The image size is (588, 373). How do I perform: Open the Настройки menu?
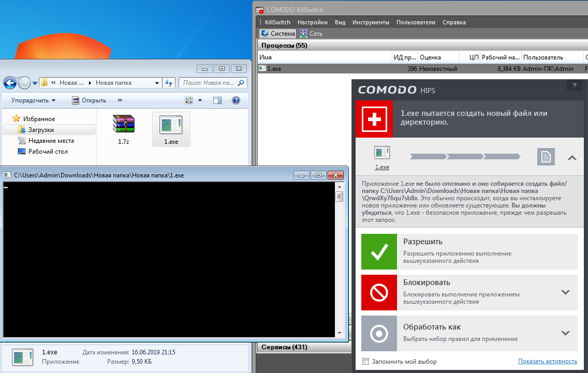[313, 22]
